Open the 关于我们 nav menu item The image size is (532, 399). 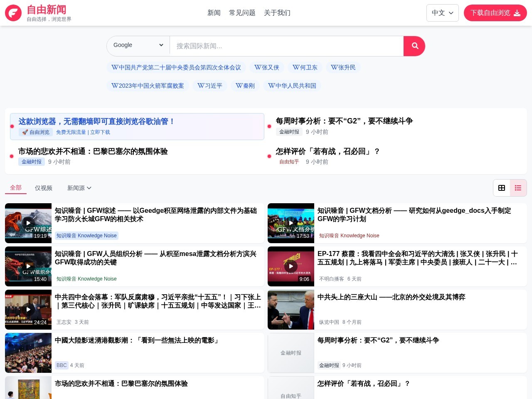click(277, 13)
